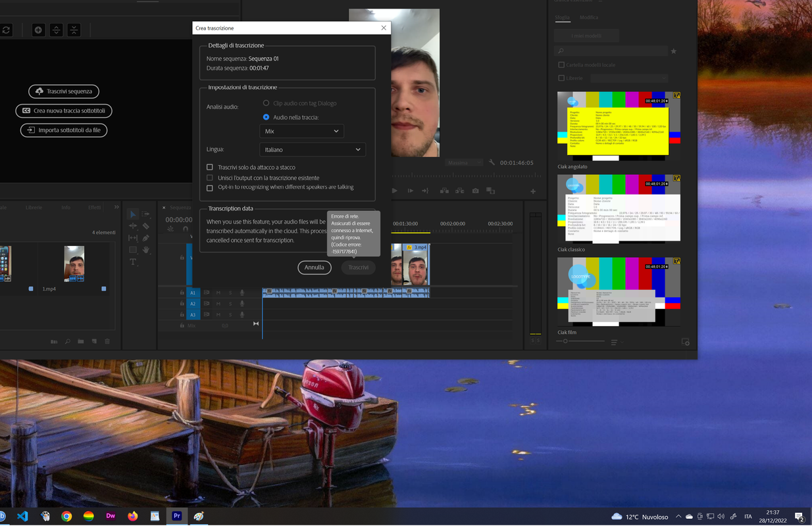This screenshot has width=812, height=526.
Task: Check 'Trascrivi solo da attacco a stacco'
Action: coord(210,168)
